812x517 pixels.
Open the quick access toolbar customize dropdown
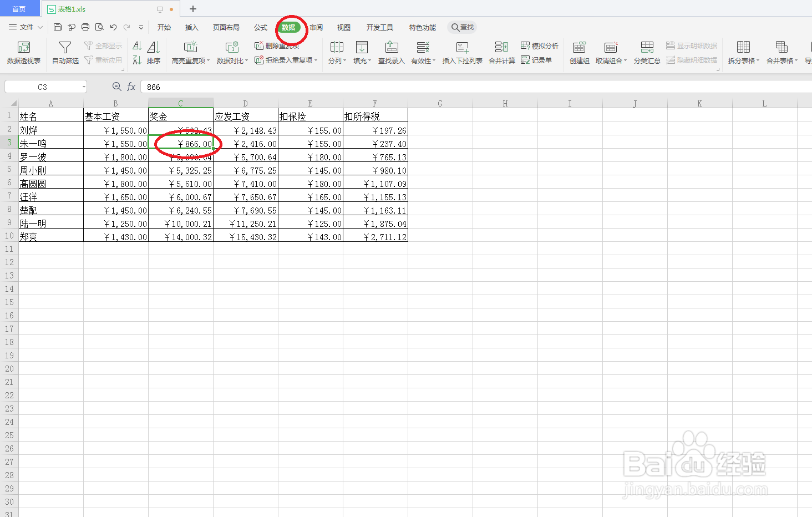click(x=141, y=27)
